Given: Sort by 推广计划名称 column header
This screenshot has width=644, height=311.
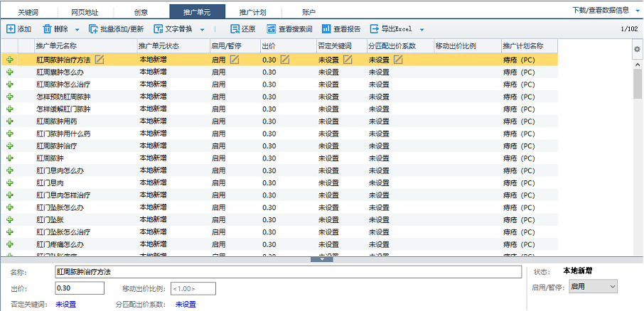Looking at the screenshot, I should point(529,46).
